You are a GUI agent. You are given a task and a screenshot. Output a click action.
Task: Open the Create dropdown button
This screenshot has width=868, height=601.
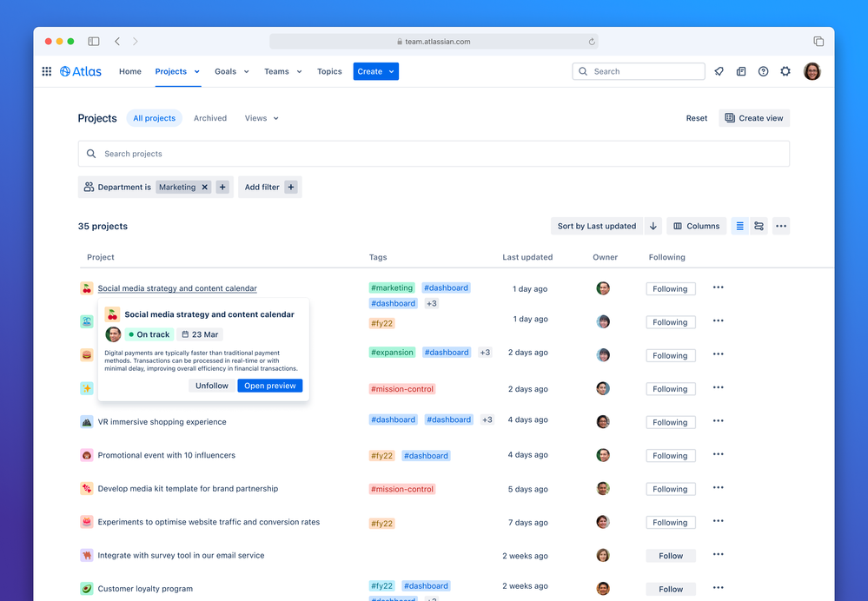point(376,71)
